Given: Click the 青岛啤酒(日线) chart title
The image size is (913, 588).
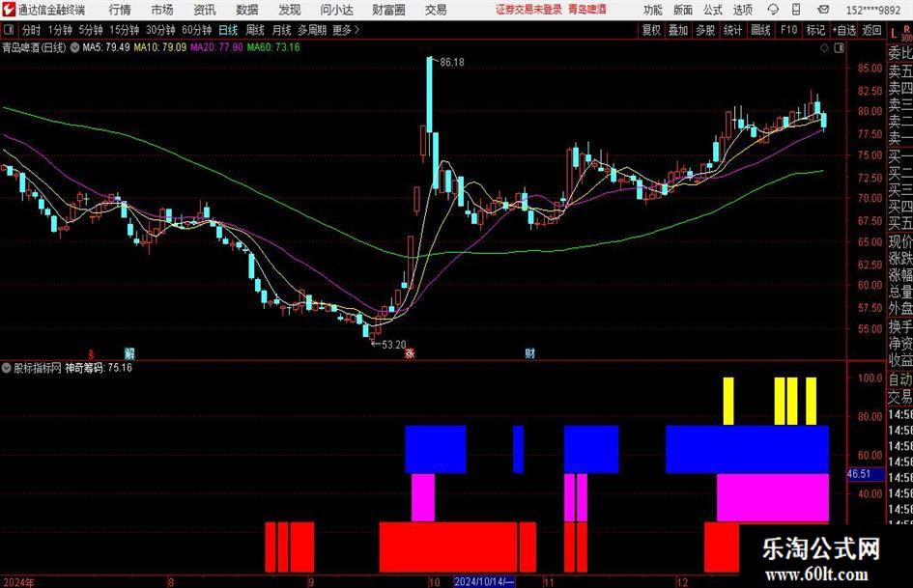Looking at the screenshot, I should point(35,47).
